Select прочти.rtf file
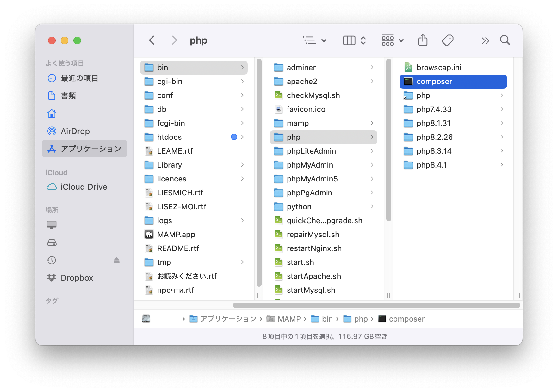Viewport: 558px width, 392px height. click(194, 290)
